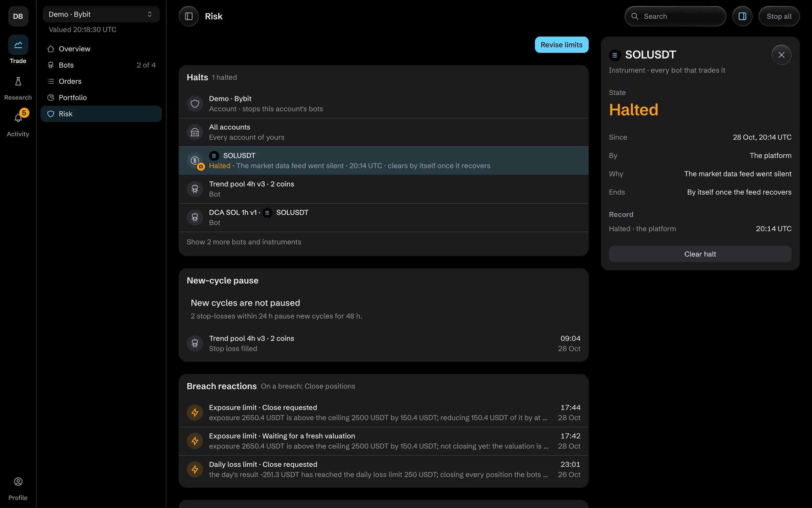The width and height of the screenshot is (812, 508).
Task: Open the Demo · Bybit account dropdown
Action: pos(101,14)
